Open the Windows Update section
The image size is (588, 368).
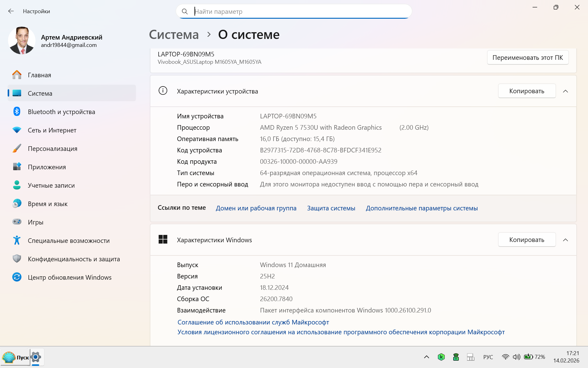[x=70, y=277]
